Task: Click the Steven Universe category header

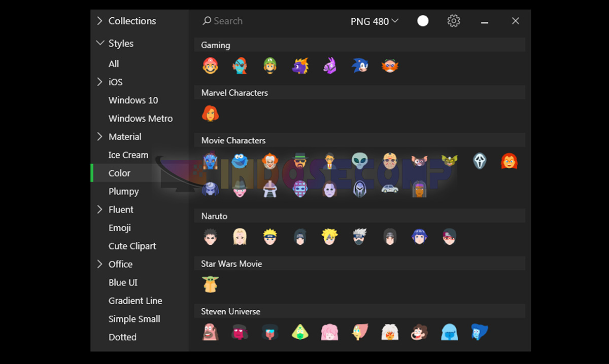Action: click(360, 311)
